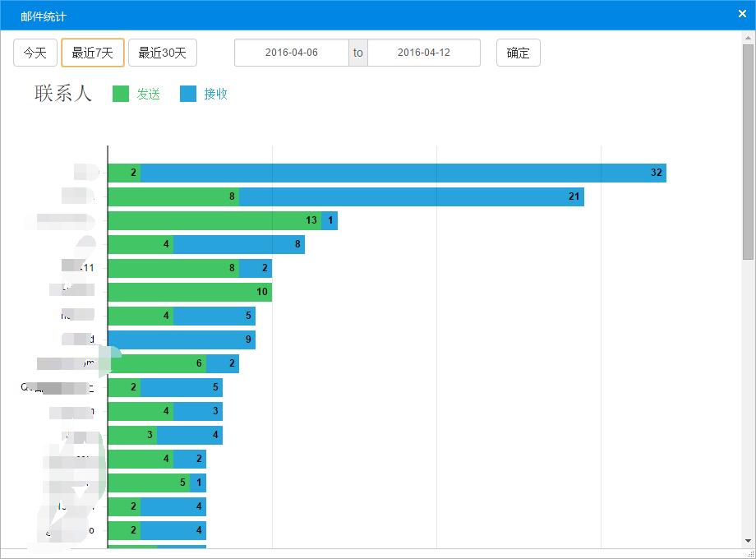Click the scrollbar up arrow
This screenshot has height=559, width=756.
click(748, 37)
